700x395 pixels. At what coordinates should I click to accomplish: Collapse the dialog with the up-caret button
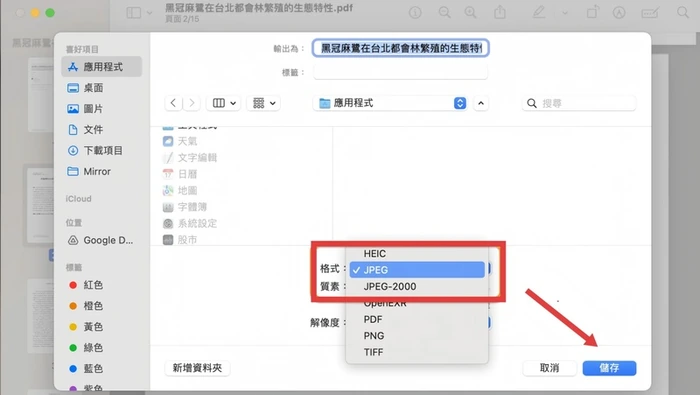pyautogui.click(x=480, y=103)
